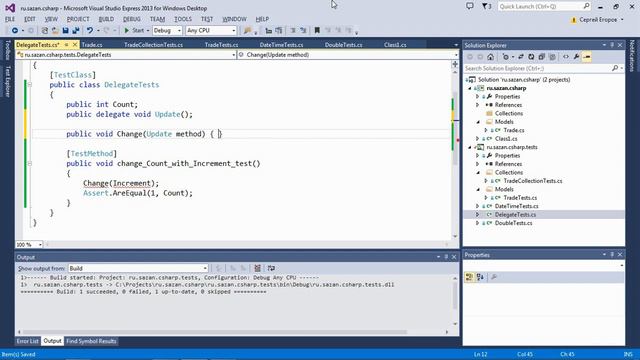Click the Properties wrench icon in Solution Explorer
This screenshot has height=360, width=640.
click(x=576, y=57)
